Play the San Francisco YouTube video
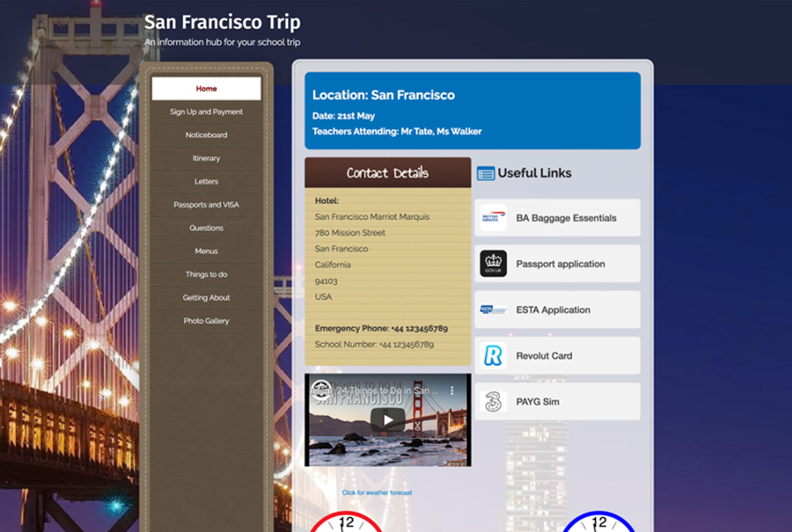 pyautogui.click(x=387, y=420)
